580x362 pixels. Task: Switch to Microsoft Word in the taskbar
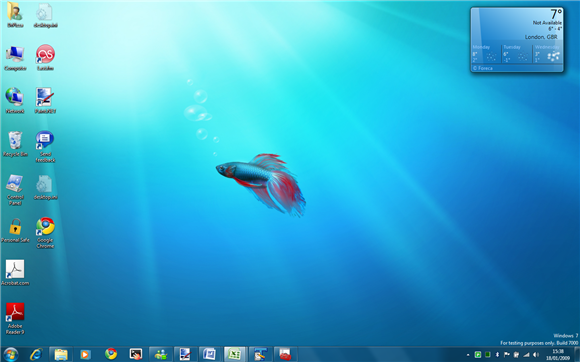click(210, 355)
